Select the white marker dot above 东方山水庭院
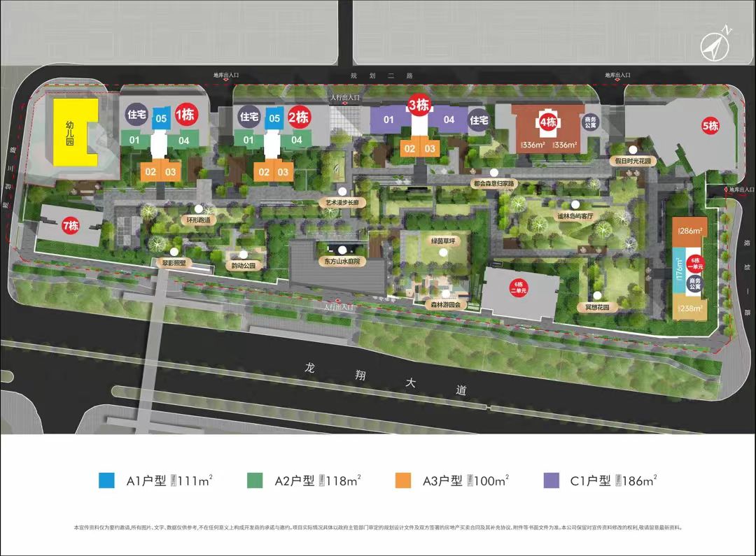Image resolution: width=756 pixels, height=556 pixels. (341, 250)
